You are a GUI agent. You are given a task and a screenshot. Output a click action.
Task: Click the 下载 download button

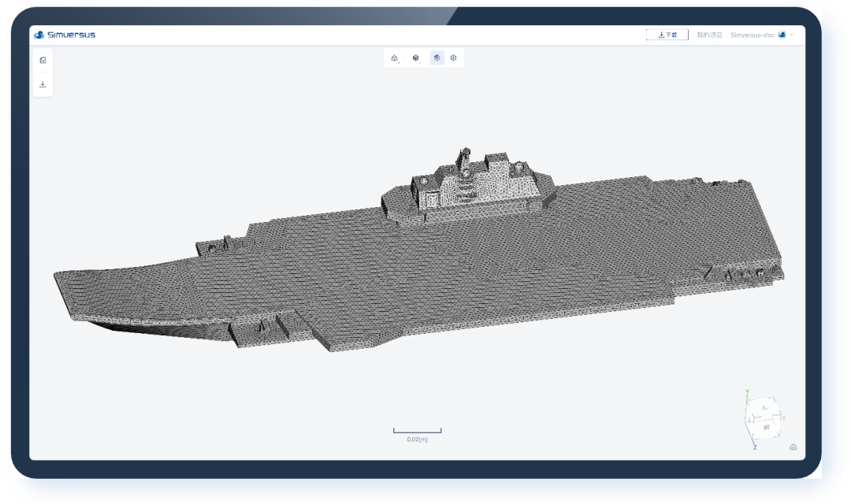click(667, 35)
